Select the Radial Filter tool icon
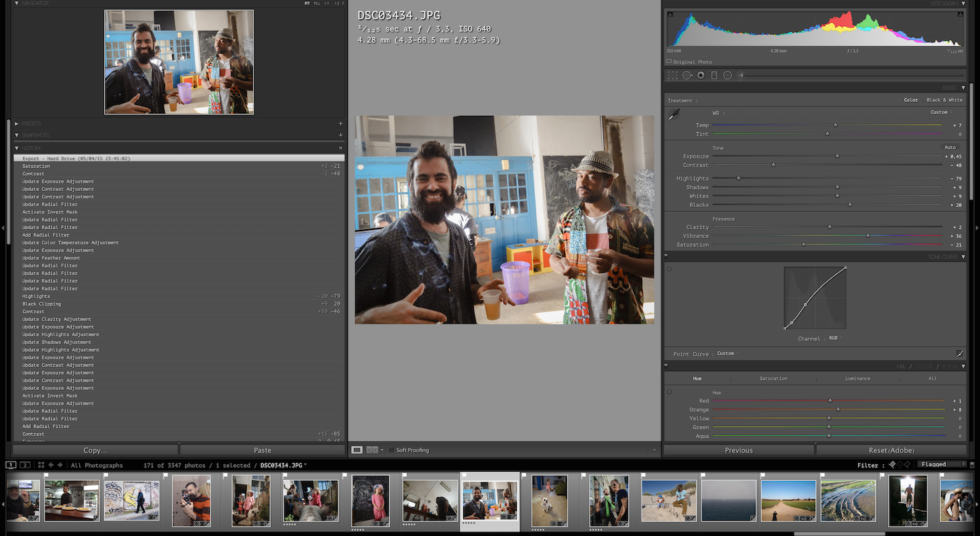Viewport: 980px width, 536px height. [x=727, y=76]
